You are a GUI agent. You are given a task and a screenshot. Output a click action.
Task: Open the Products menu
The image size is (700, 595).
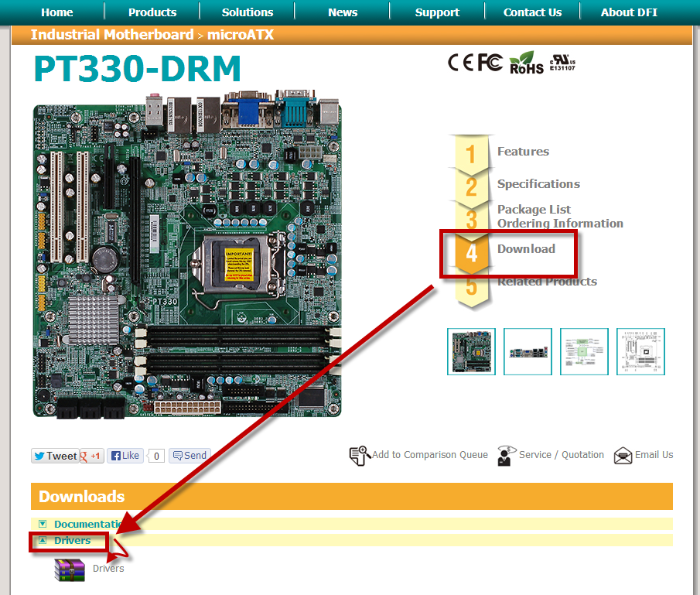point(152,12)
